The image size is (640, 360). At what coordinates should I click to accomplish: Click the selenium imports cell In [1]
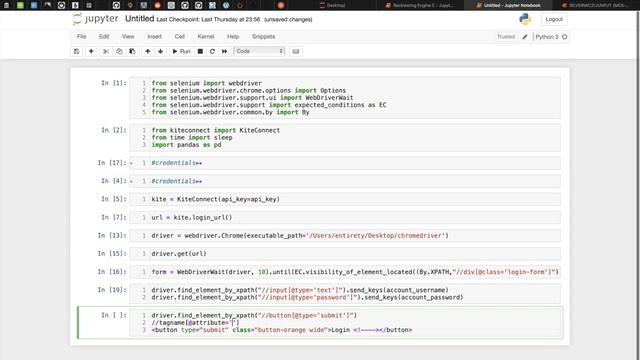(x=345, y=98)
